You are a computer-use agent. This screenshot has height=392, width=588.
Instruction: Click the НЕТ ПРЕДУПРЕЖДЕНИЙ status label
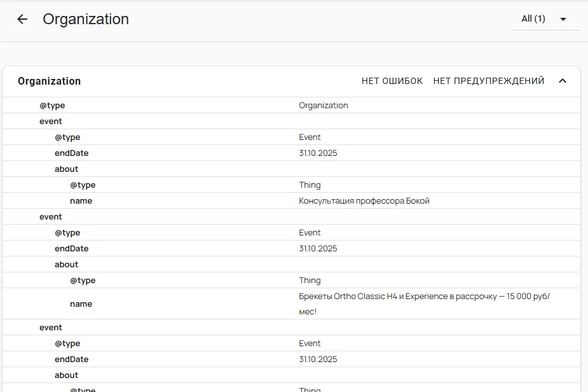pyautogui.click(x=489, y=81)
